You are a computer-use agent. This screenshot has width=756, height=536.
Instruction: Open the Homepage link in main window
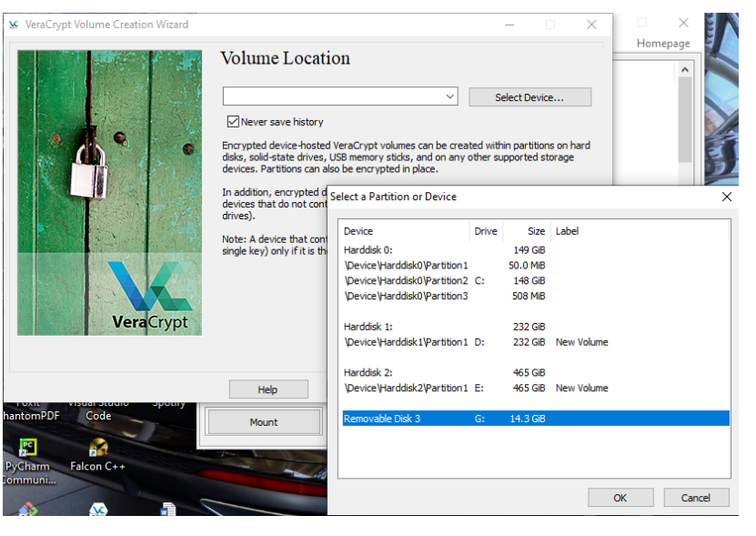pos(663,44)
